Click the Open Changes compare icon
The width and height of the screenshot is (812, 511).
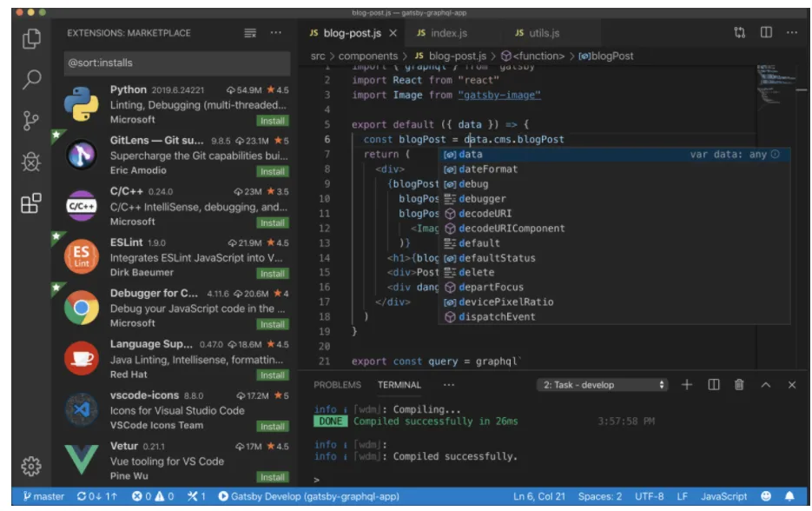click(x=740, y=33)
